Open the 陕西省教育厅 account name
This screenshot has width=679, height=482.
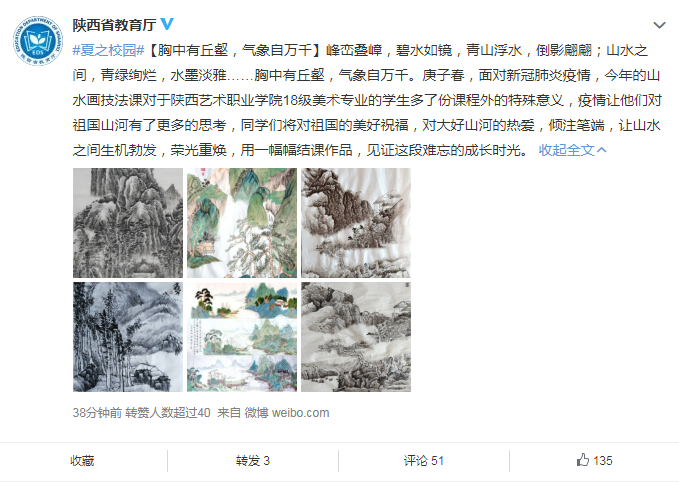click(114, 25)
